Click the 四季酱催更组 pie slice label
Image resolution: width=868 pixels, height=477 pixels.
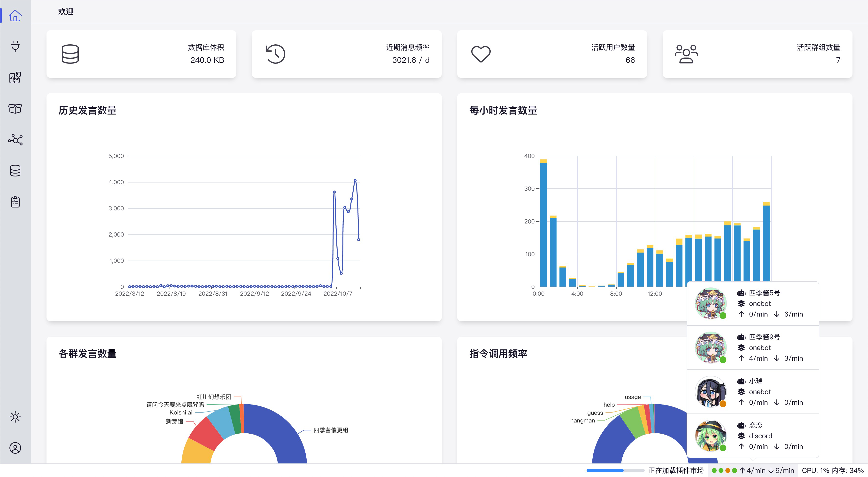(x=331, y=430)
